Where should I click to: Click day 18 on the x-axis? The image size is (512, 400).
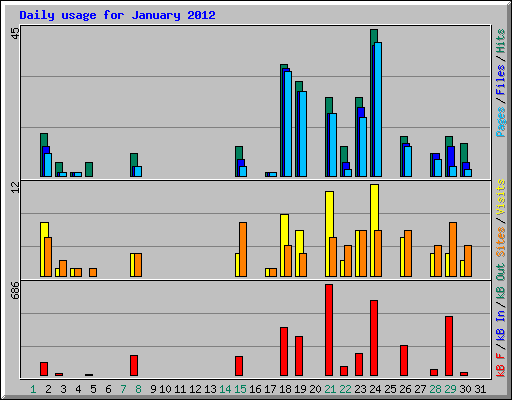[285, 389]
